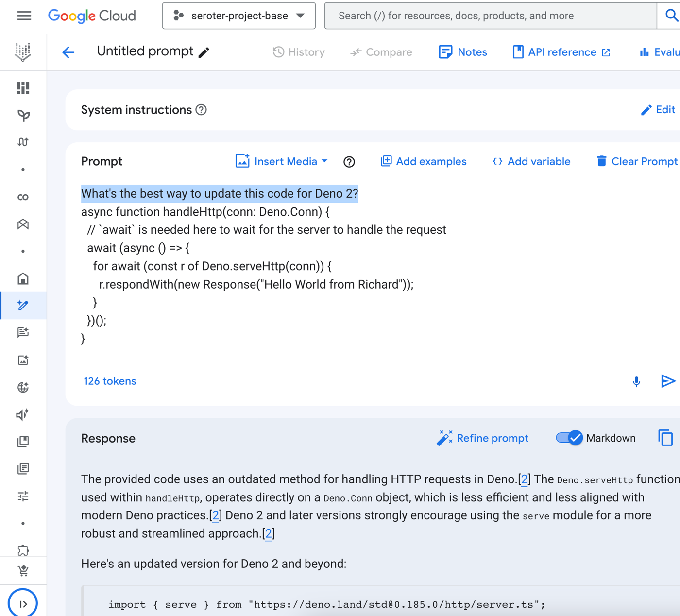Click Add variable button

tap(531, 161)
